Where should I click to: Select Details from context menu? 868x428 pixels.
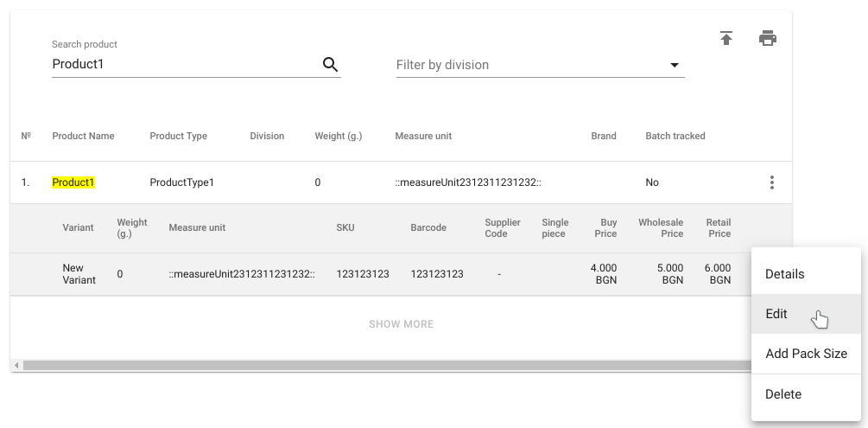point(806,274)
